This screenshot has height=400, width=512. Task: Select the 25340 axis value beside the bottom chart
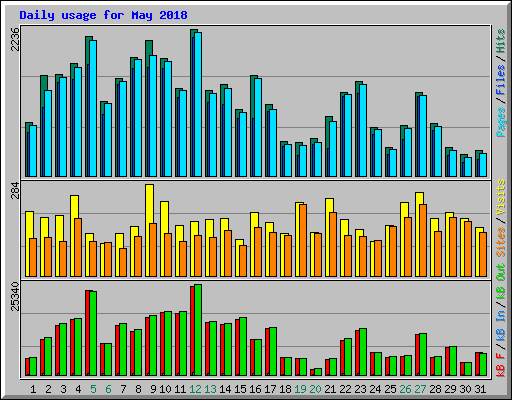point(15,296)
